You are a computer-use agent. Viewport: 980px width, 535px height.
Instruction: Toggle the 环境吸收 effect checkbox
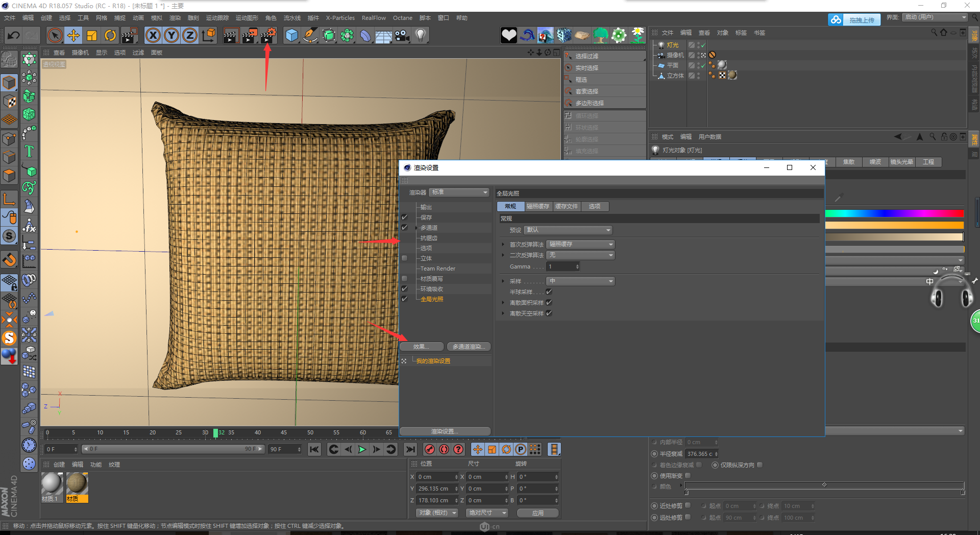pos(405,289)
